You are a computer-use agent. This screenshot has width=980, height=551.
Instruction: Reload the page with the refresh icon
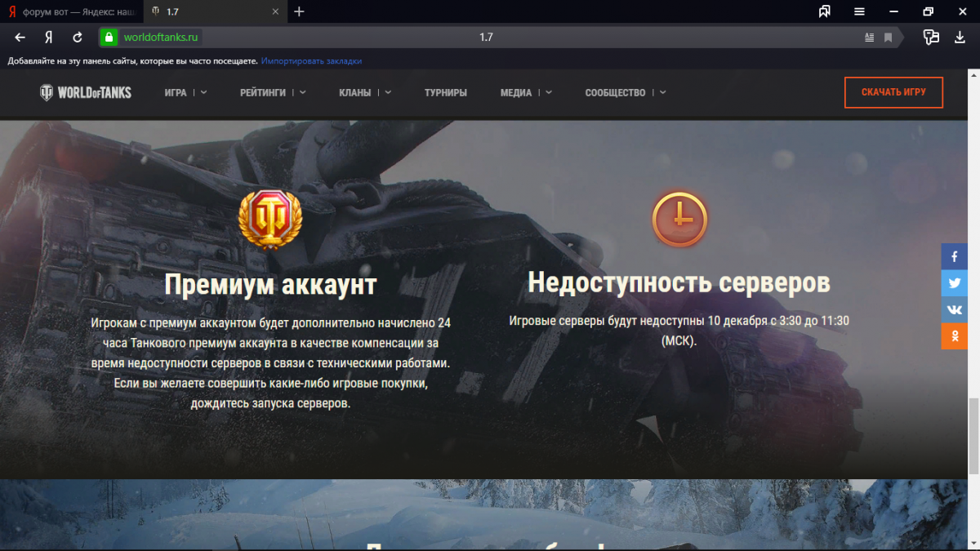78,38
